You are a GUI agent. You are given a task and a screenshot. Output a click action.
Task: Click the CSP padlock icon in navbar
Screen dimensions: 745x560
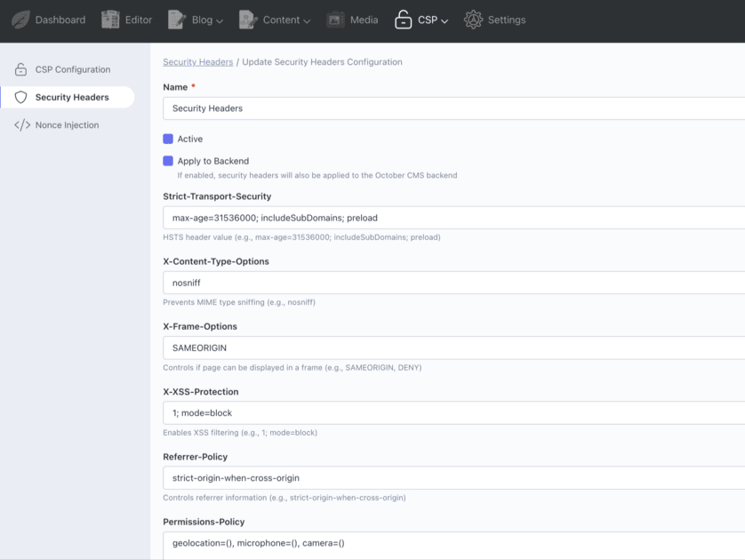click(404, 20)
